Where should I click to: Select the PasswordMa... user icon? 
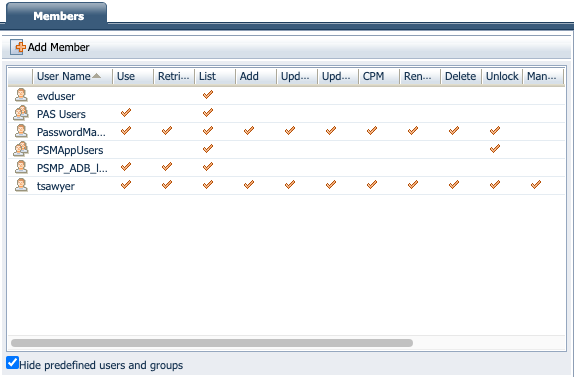point(21,131)
